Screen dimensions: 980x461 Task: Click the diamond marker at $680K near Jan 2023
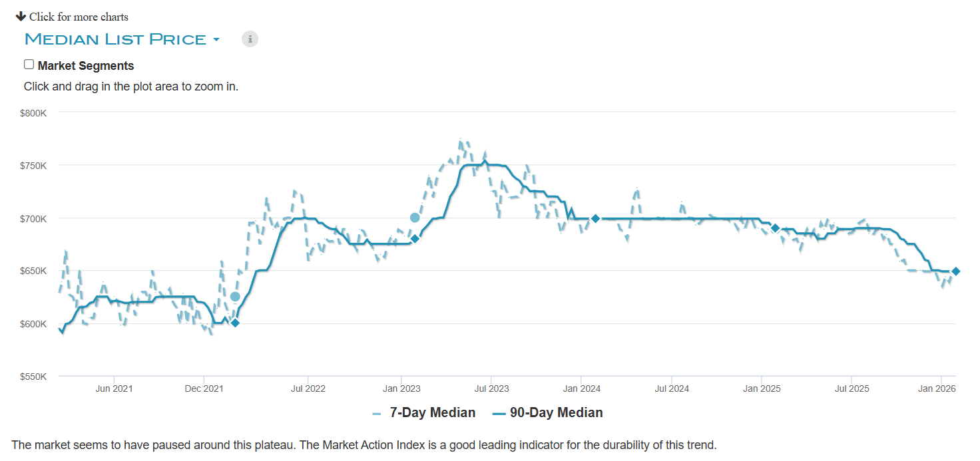[x=415, y=238]
